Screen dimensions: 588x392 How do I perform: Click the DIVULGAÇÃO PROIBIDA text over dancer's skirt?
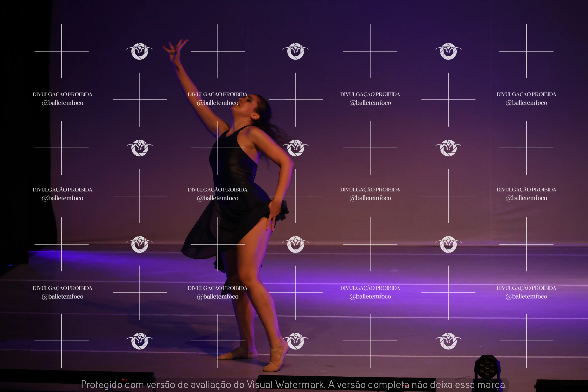coord(217,190)
